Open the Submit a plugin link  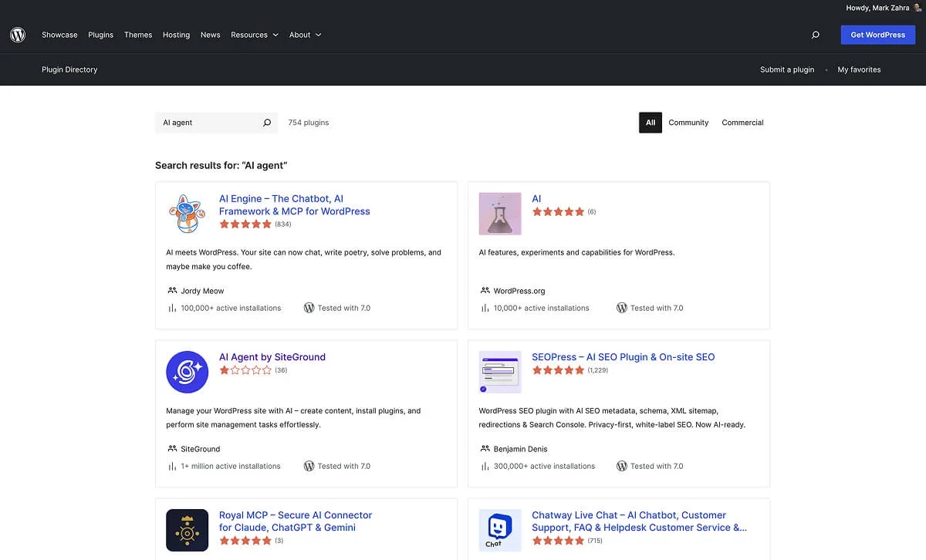point(787,69)
